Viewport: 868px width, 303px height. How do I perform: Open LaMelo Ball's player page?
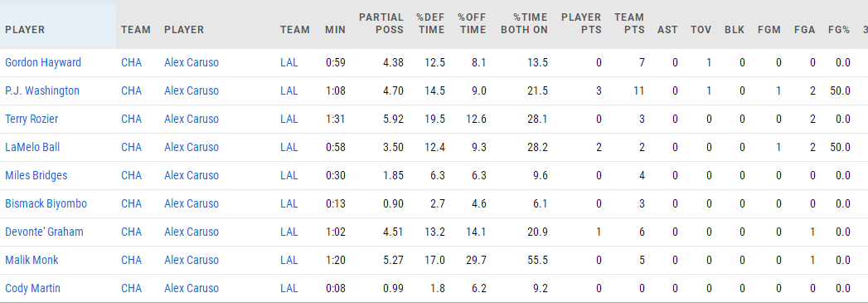click(32, 147)
